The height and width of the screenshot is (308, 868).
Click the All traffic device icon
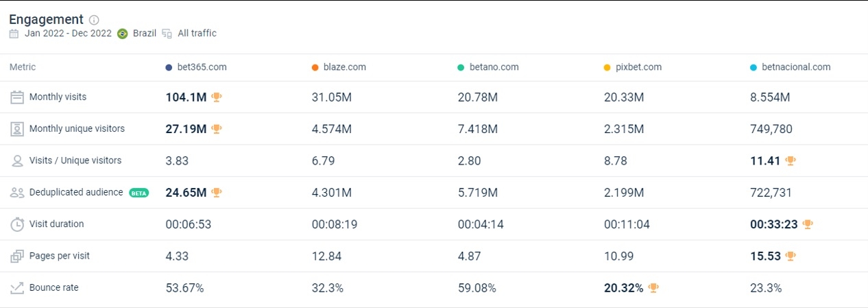168,34
